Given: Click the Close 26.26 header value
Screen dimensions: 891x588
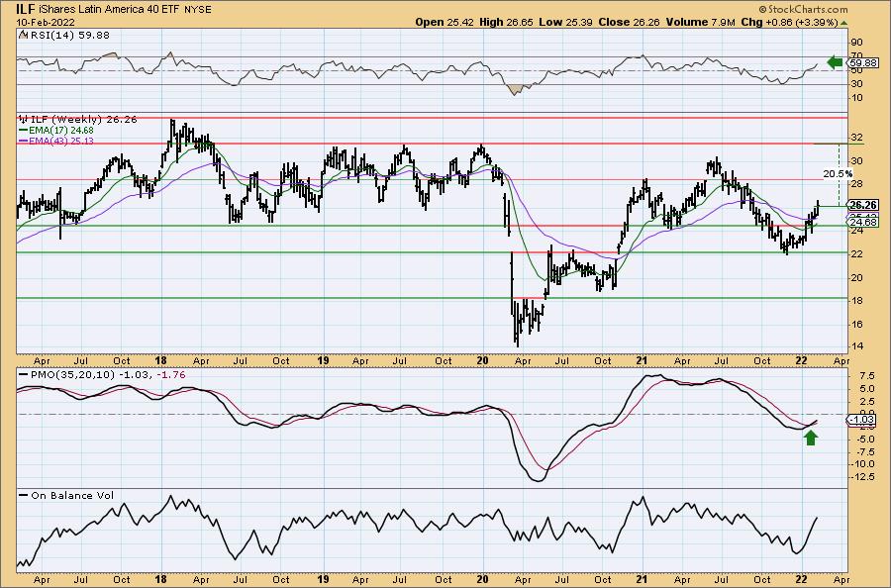Looking at the screenshot, I should [x=630, y=22].
